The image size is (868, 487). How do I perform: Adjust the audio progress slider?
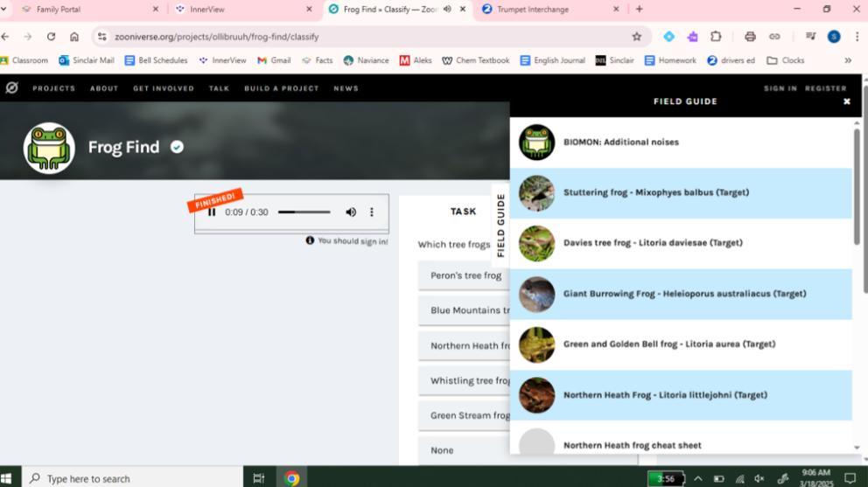click(x=304, y=212)
